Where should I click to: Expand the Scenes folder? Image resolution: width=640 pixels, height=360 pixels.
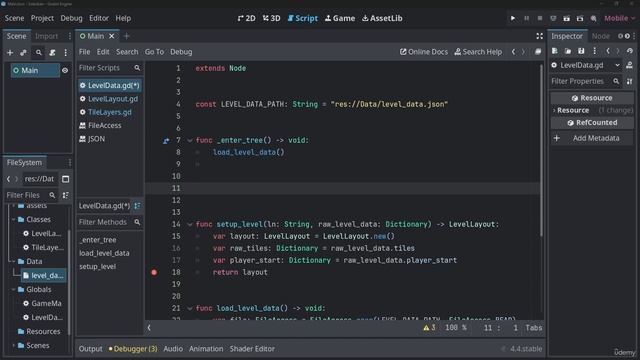coord(13,346)
